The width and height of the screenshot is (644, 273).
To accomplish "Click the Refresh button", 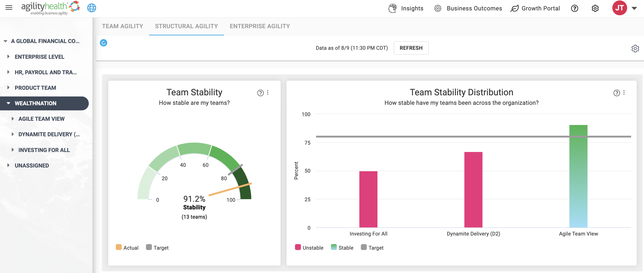I will coord(411,48).
